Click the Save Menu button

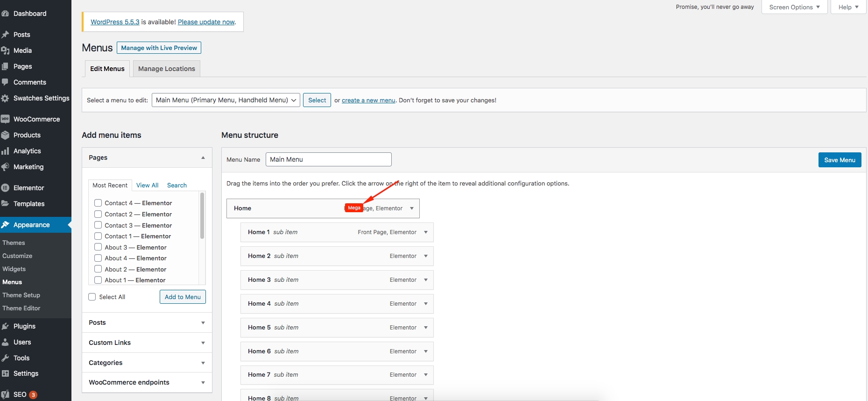tap(839, 160)
